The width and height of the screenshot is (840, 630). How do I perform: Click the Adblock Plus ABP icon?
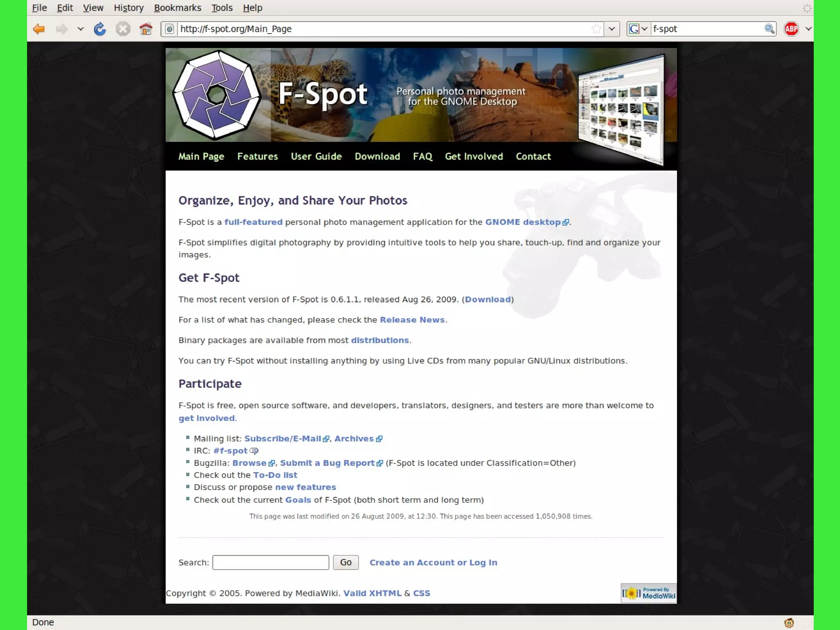tap(791, 29)
